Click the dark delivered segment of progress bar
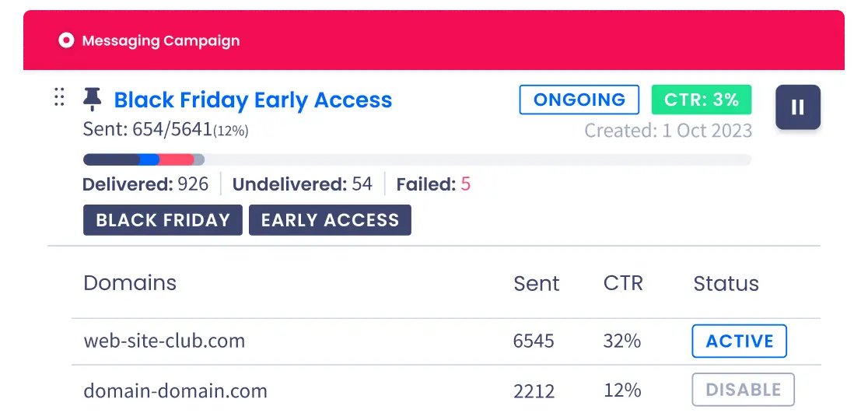 tap(110, 160)
